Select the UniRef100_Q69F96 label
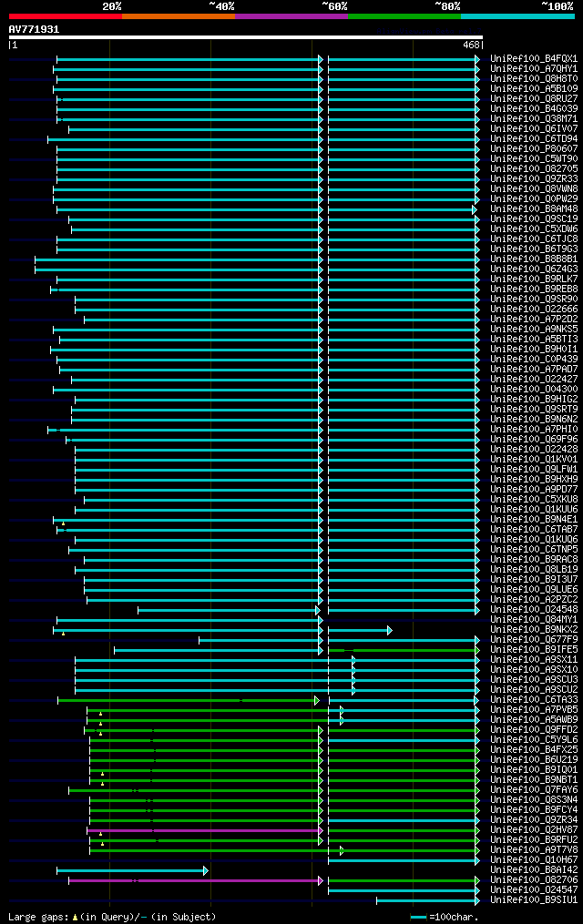The height and width of the screenshot is (924, 583). 534,440
